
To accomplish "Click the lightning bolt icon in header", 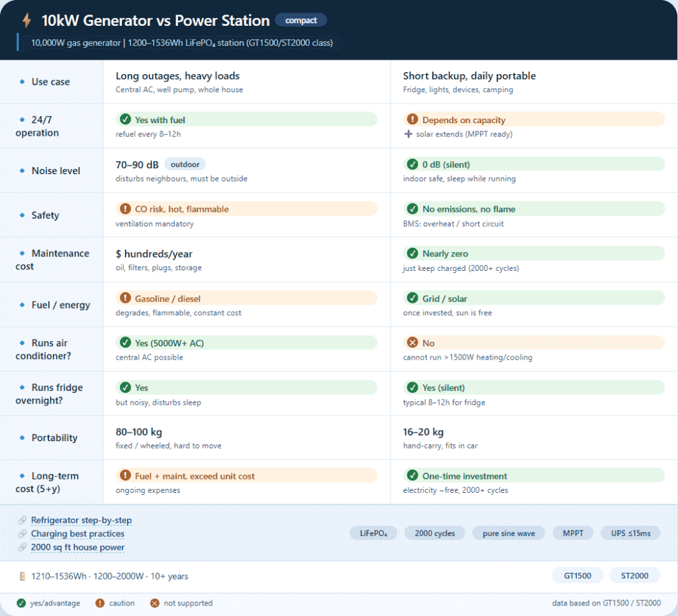I will (x=26, y=21).
